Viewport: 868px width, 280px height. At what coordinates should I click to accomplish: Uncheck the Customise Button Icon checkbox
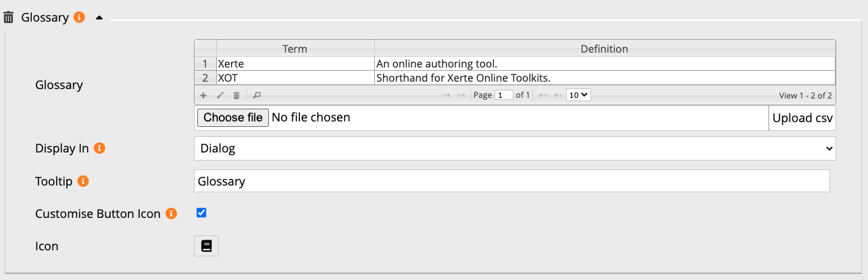[x=201, y=213]
